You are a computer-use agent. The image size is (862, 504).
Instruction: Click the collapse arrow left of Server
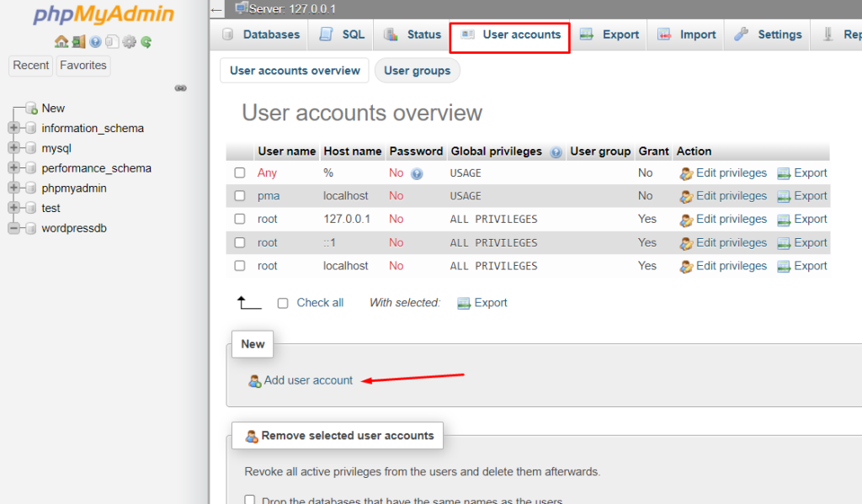pos(216,10)
